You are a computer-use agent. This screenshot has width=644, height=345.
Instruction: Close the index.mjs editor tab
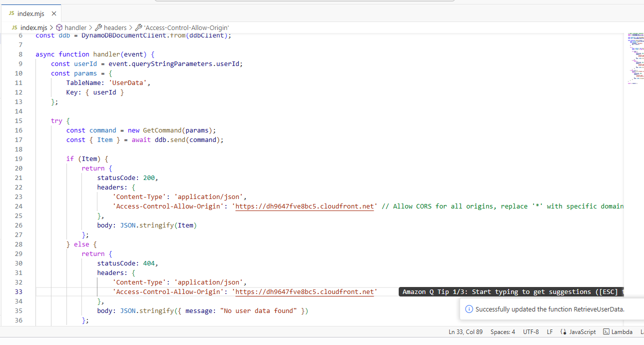coord(54,14)
